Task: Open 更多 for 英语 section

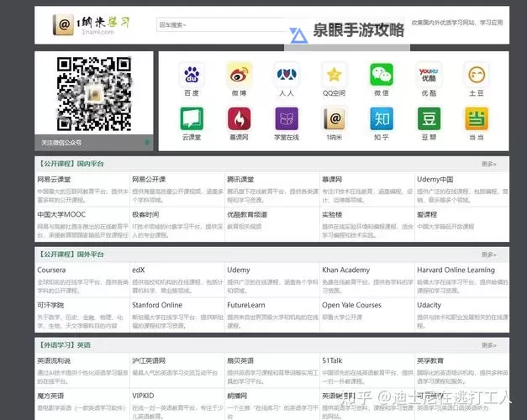Action: 488,345
